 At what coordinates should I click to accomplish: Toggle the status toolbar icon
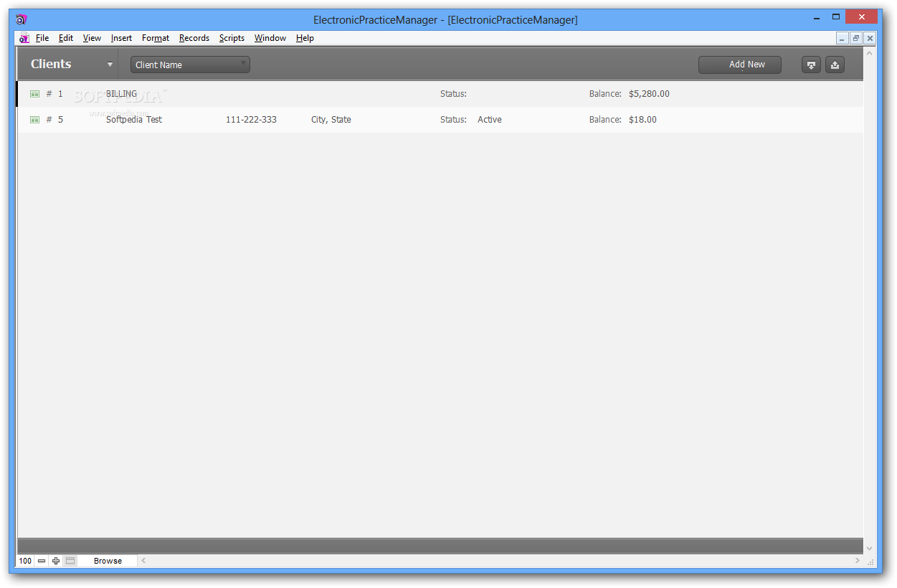[x=70, y=561]
